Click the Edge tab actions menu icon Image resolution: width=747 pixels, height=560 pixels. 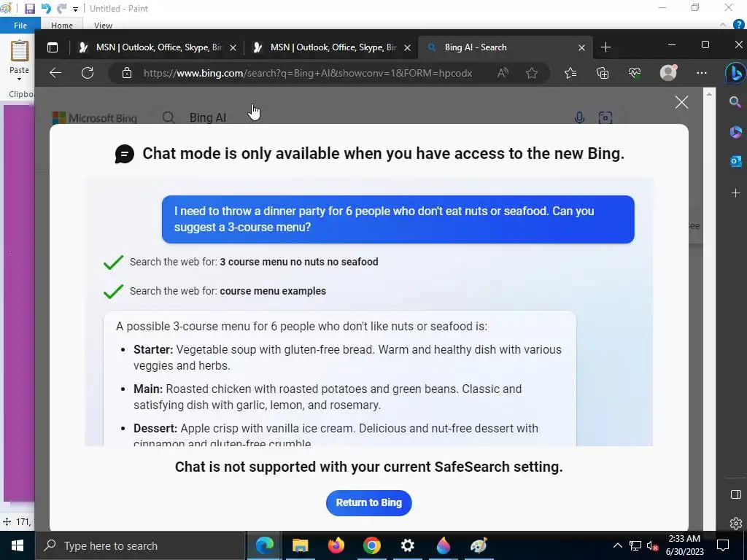[53, 47]
